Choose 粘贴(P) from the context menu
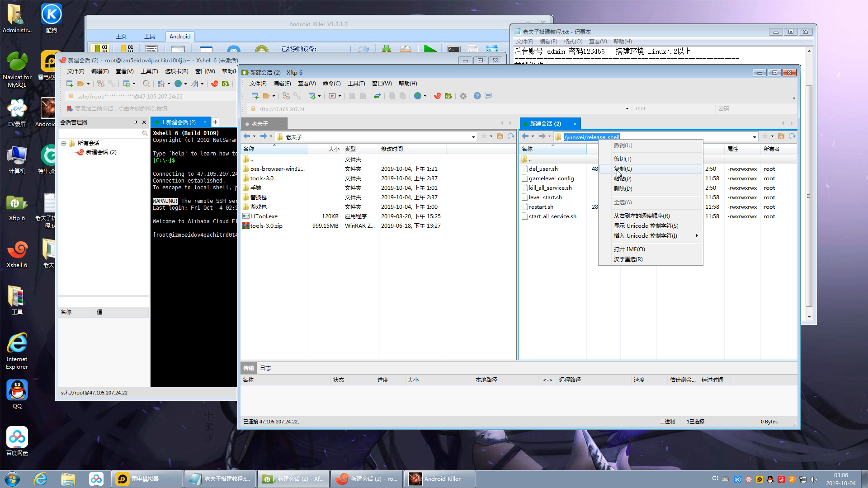Viewport: 868px width, 488px height. pos(623,179)
